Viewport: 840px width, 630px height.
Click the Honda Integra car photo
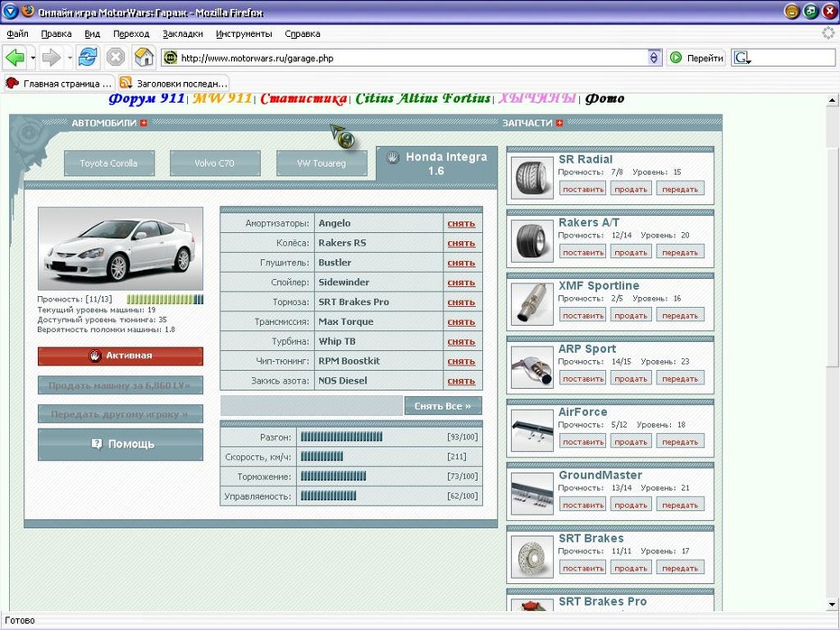[120, 248]
